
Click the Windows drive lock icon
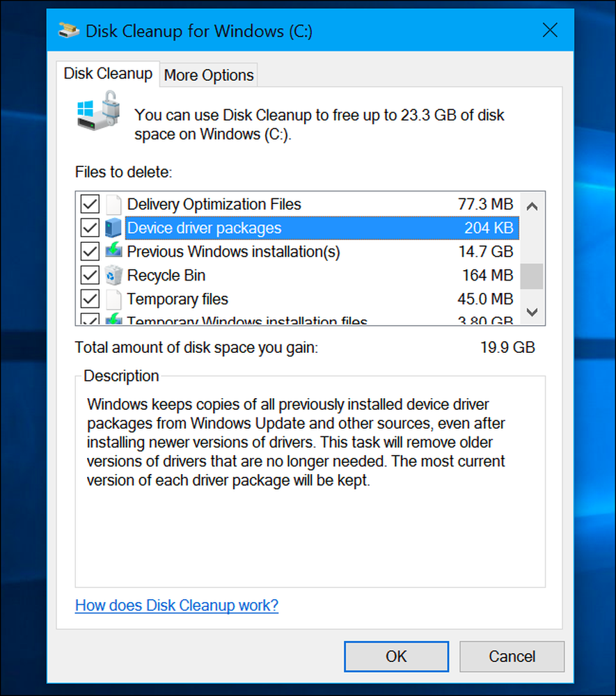pyautogui.click(x=99, y=110)
